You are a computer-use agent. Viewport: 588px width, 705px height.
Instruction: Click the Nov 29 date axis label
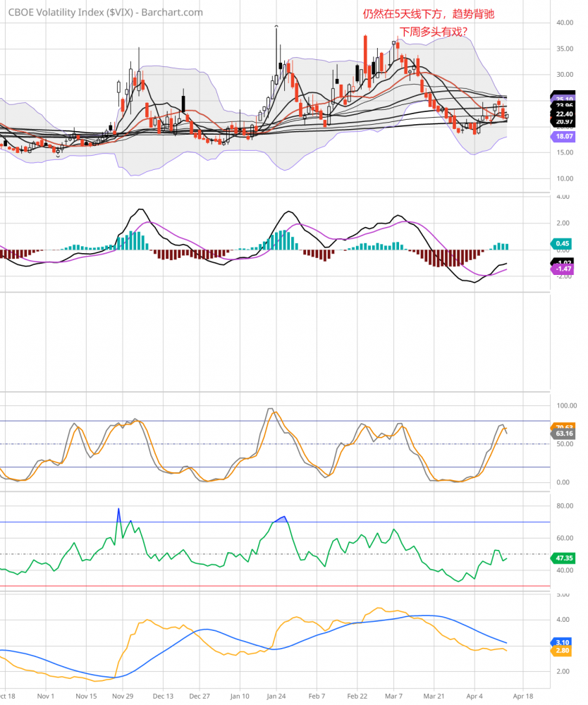point(123,696)
